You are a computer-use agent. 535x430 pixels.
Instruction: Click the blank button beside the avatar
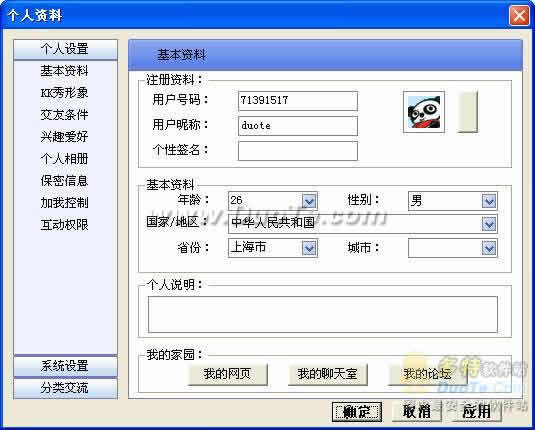point(467,111)
